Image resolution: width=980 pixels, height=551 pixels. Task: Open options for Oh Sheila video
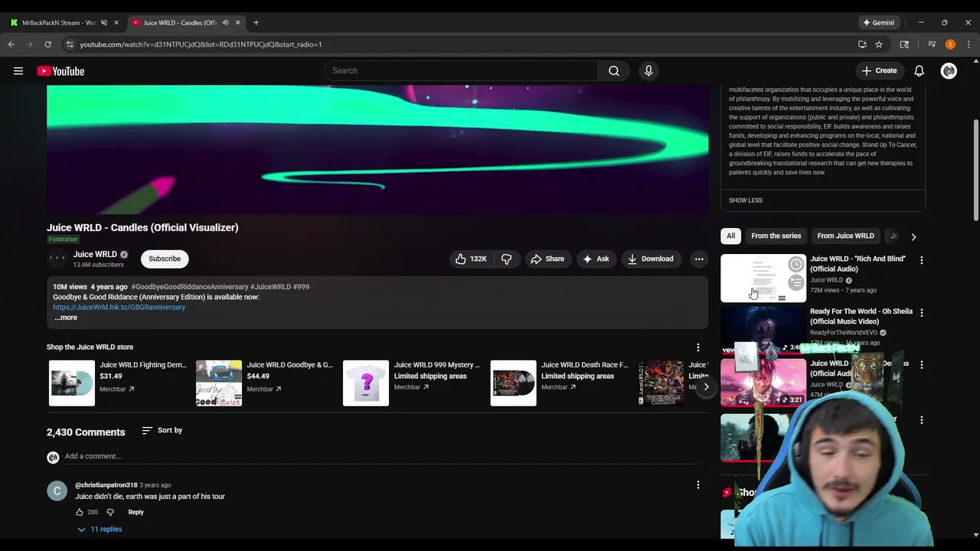921,313
